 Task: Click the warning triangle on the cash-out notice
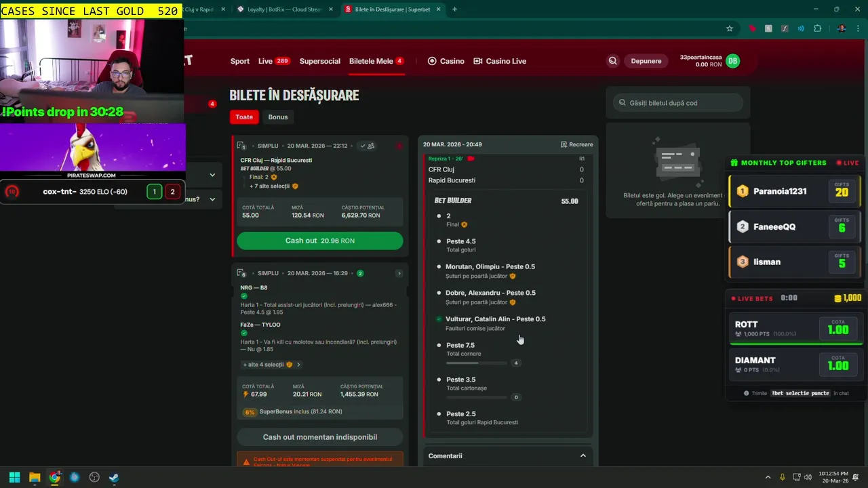pyautogui.click(x=246, y=462)
